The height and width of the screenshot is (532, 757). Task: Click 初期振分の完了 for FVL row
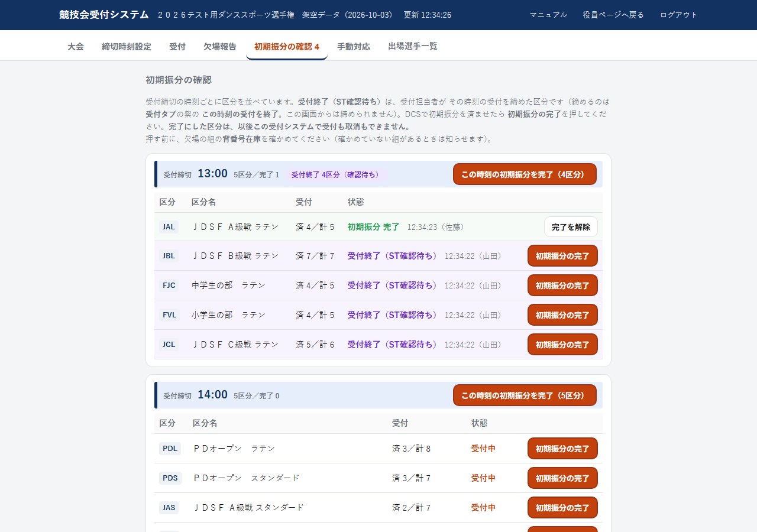point(562,315)
